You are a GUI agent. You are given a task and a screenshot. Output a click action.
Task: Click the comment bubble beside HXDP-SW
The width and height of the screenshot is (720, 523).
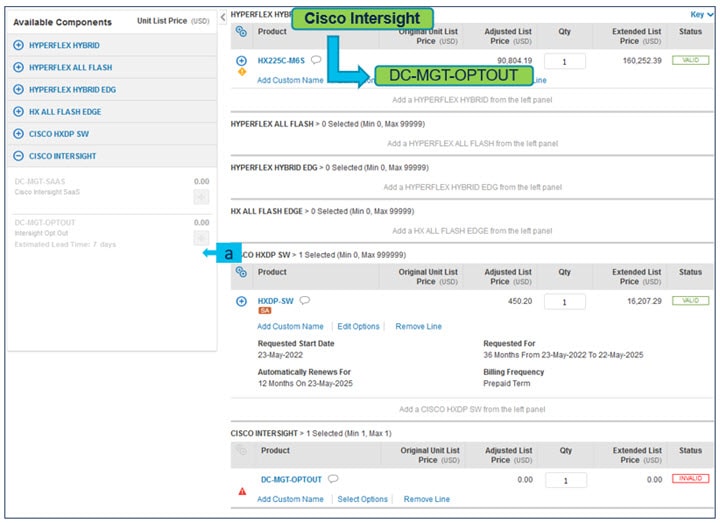[x=304, y=300]
